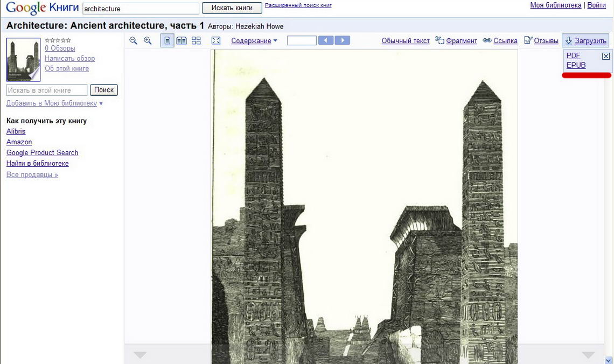614x364 pixels.
Task: Close the download format popup
Action: coord(606,56)
